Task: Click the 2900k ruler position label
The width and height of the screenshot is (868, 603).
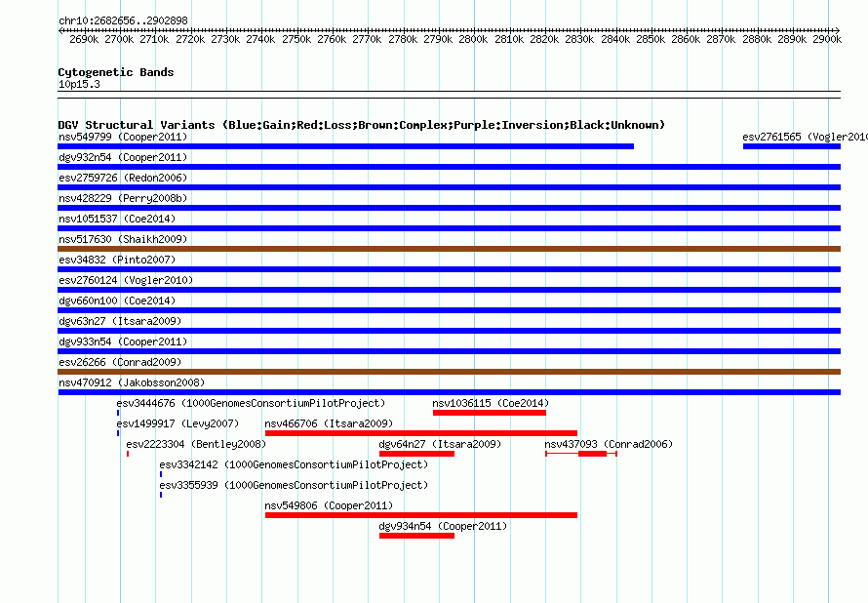Action: click(827, 39)
